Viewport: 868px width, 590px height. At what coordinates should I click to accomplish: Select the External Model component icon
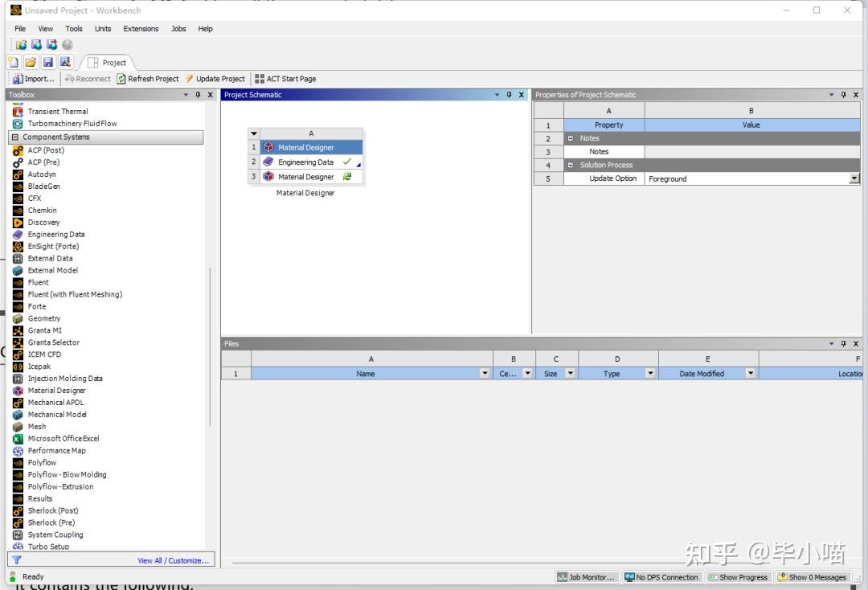[x=18, y=271]
